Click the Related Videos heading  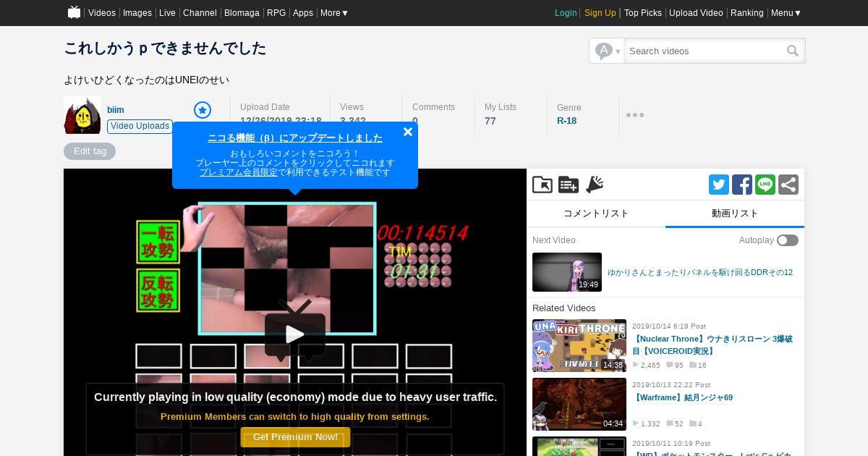point(564,308)
